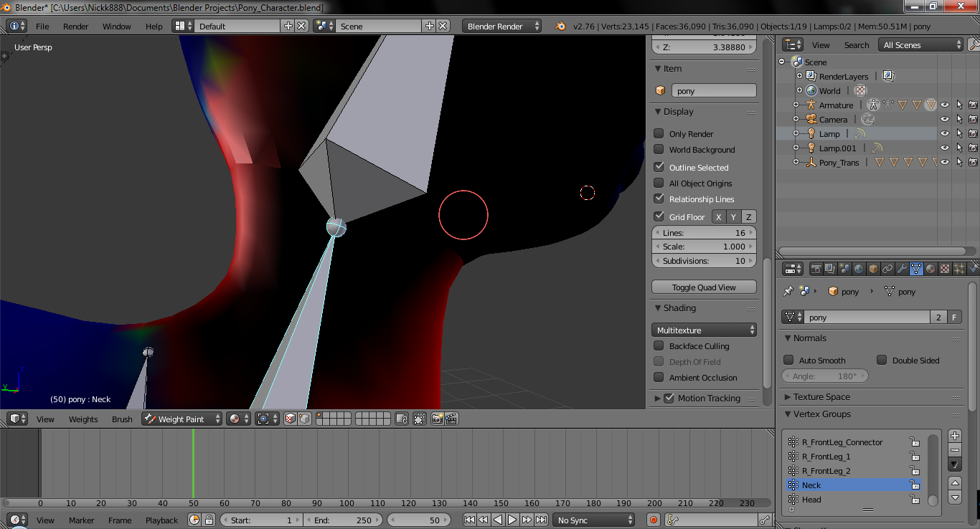Enable Only Render checkbox

point(659,133)
